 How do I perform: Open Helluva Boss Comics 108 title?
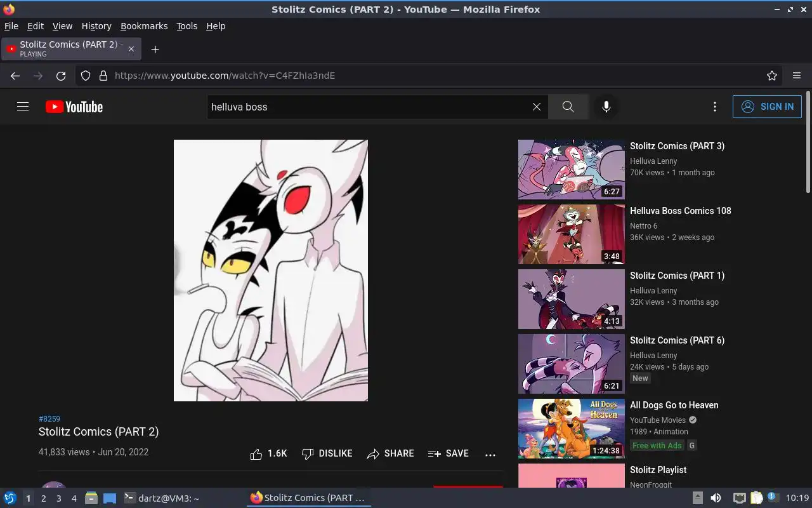click(680, 211)
